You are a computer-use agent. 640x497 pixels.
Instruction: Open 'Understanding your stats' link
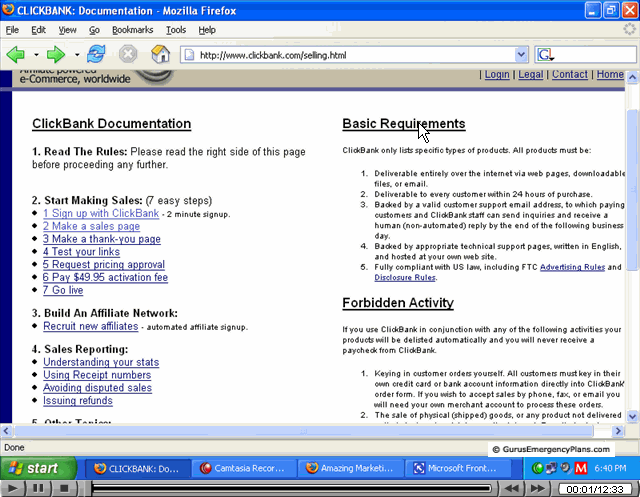pos(101,362)
